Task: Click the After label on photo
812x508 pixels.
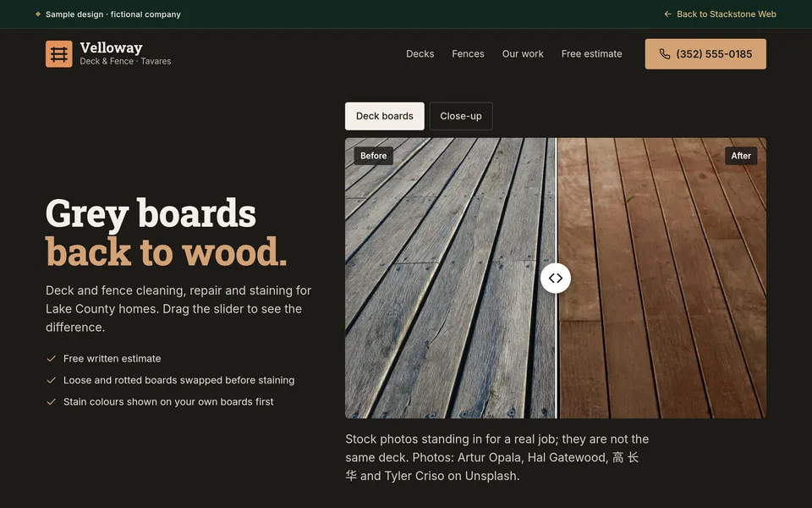Action: point(741,156)
